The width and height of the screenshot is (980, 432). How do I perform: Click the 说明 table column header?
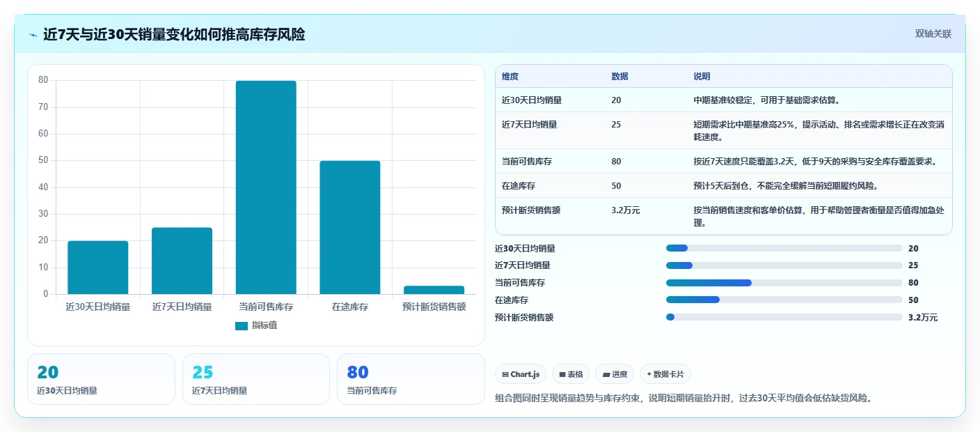click(702, 77)
